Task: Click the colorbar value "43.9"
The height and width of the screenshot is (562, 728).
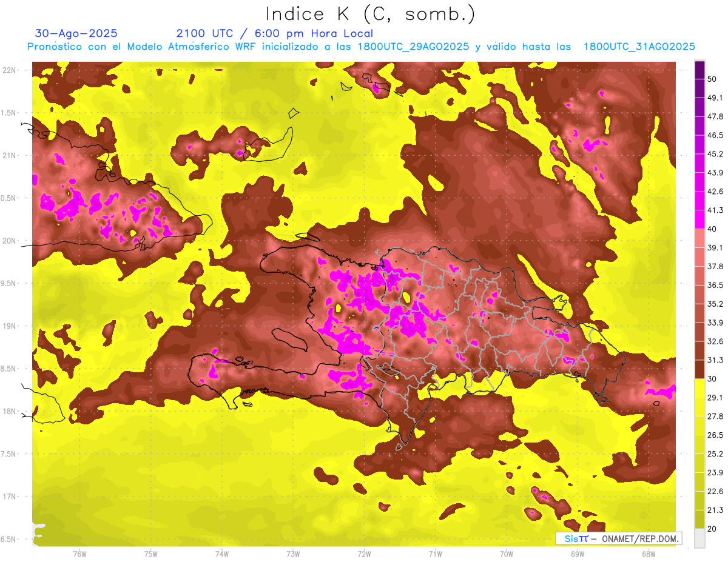Action: (x=715, y=173)
